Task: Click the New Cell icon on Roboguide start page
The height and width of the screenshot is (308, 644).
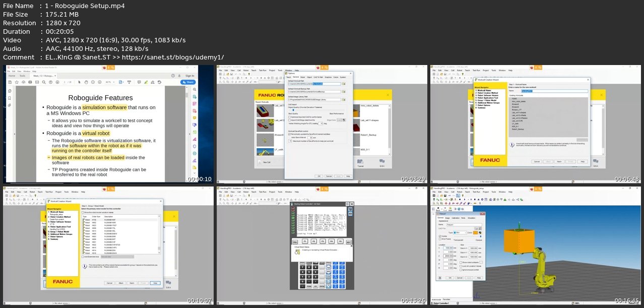Action: (259, 162)
